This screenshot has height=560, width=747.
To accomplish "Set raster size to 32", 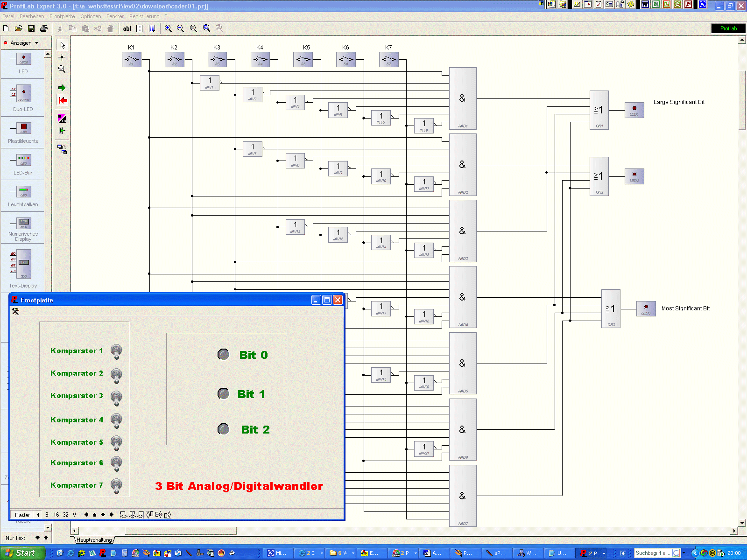I will 65,515.
